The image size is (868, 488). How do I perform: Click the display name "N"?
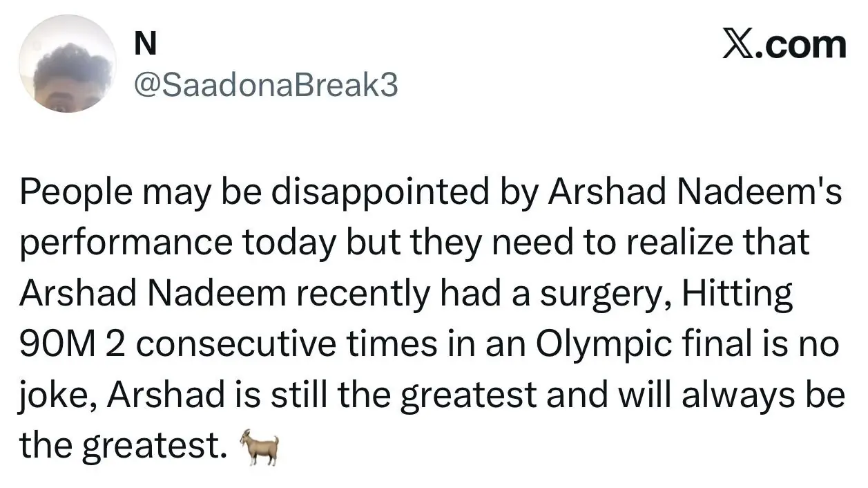144,45
